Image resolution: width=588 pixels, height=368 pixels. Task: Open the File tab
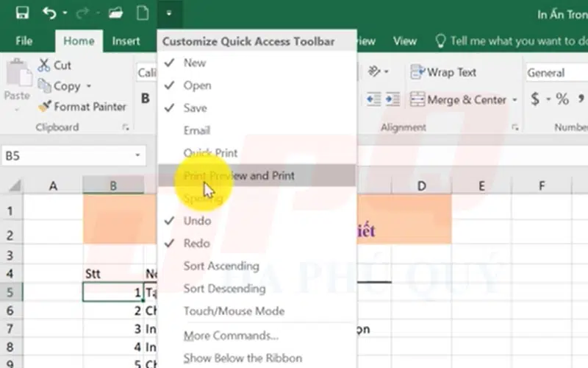pos(24,40)
